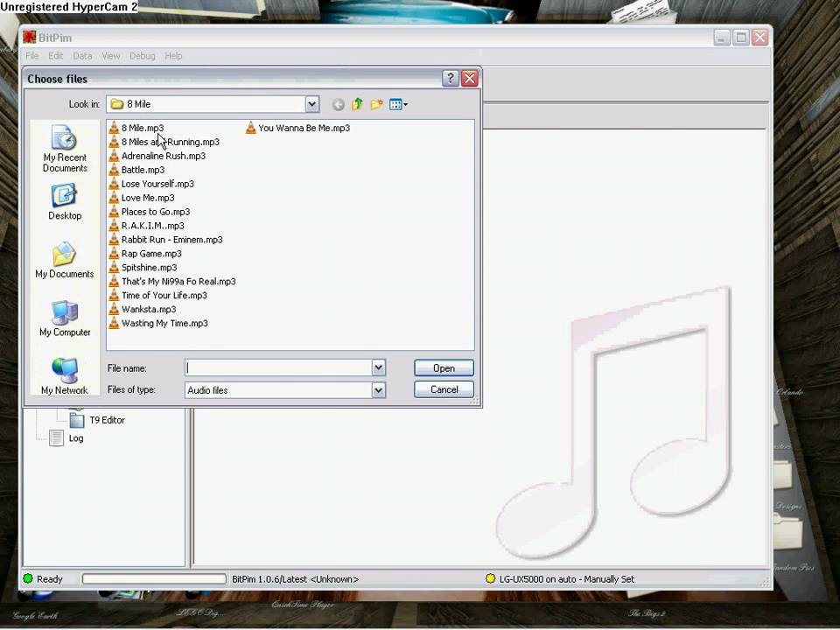Select file Wanksta.mp3

tap(143, 309)
